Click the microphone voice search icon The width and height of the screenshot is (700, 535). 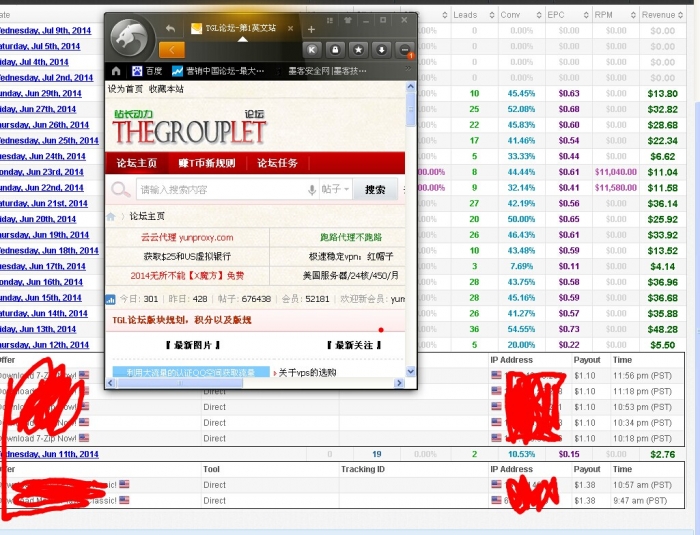coord(312,190)
